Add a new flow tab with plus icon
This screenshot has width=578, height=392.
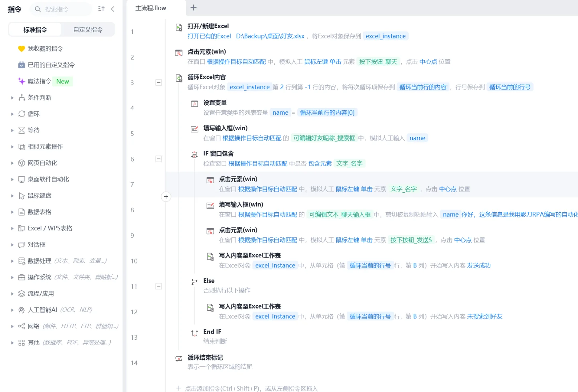(x=194, y=8)
